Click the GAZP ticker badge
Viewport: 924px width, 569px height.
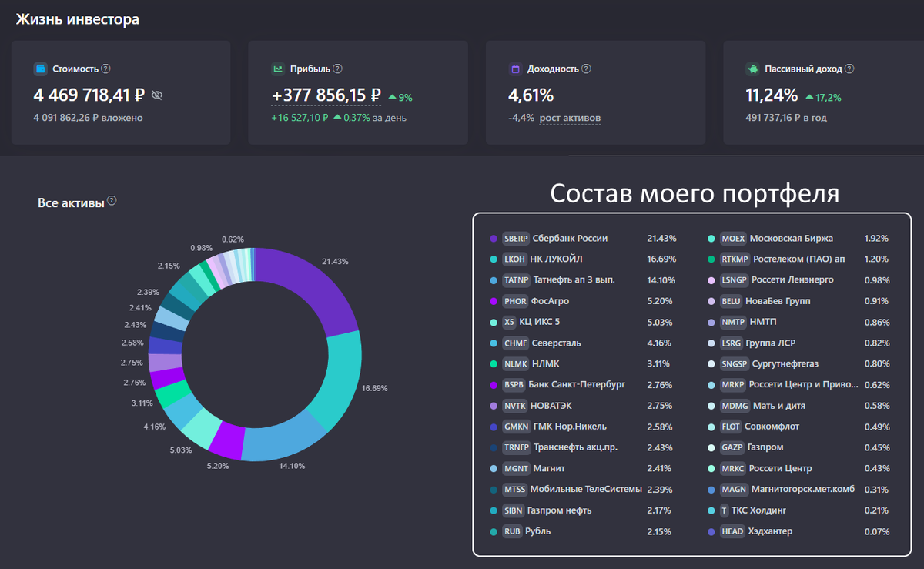(x=734, y=447)
